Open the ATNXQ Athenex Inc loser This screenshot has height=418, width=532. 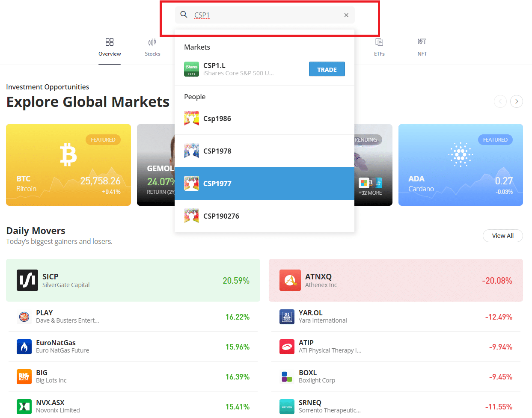(x=396, y=280)
